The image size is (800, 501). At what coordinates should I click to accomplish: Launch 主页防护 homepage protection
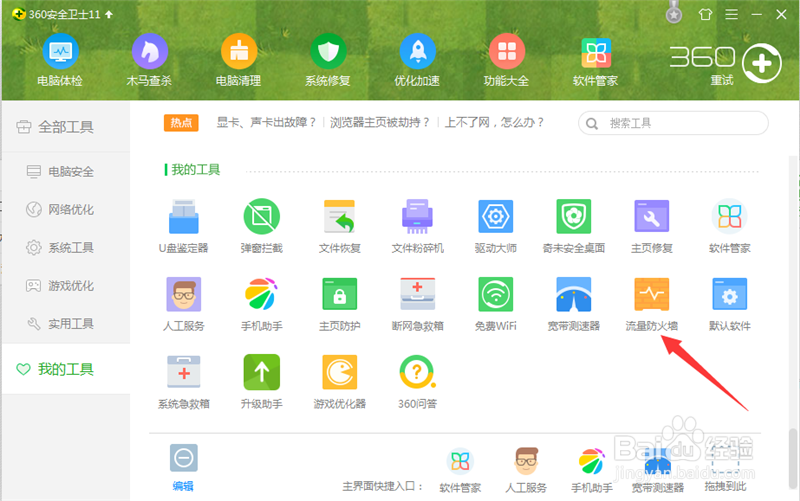click(340, 304)
